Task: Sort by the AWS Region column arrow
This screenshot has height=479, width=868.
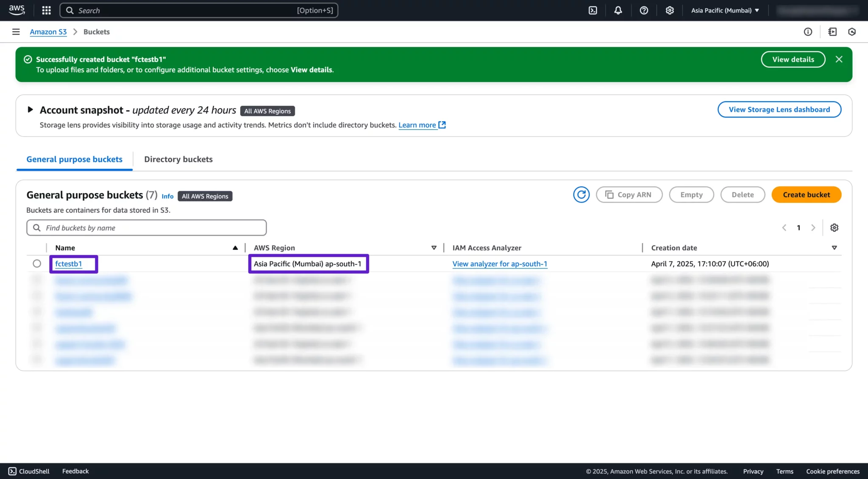Action: point(434,248)
